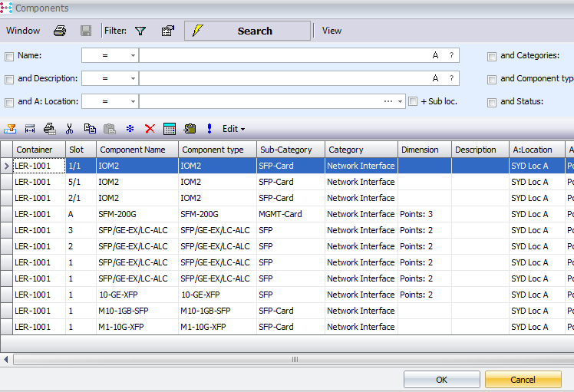
Task: Select the SFM-200G component name cell
Action: (137, 214)
